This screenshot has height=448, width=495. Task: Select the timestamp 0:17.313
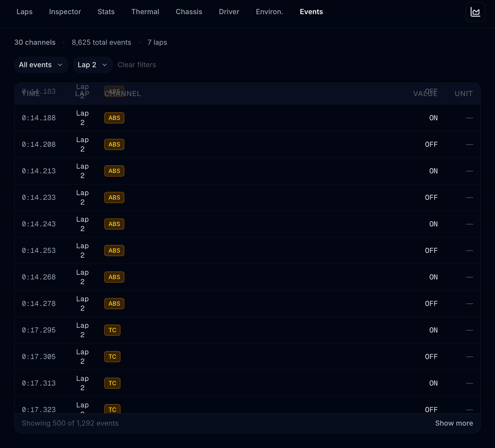(39, 383)
